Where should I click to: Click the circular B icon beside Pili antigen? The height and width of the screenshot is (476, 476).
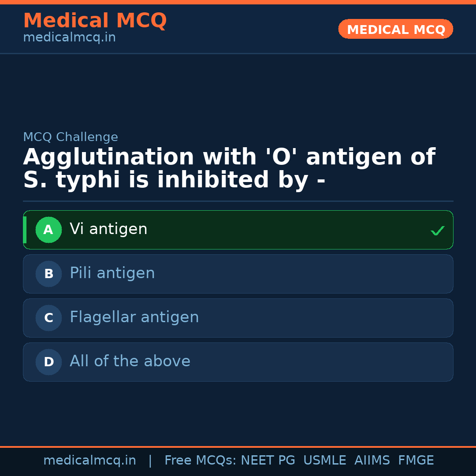point(48,274)
